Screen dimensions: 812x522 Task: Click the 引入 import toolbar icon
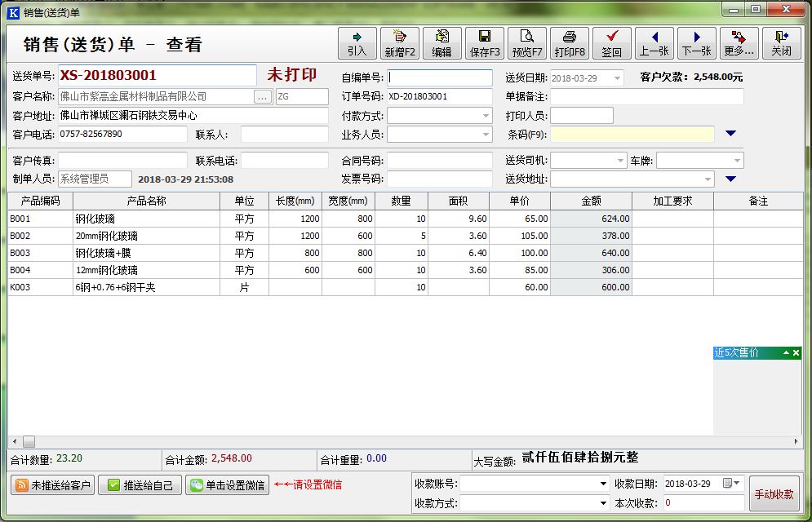[x=357, y=43]
